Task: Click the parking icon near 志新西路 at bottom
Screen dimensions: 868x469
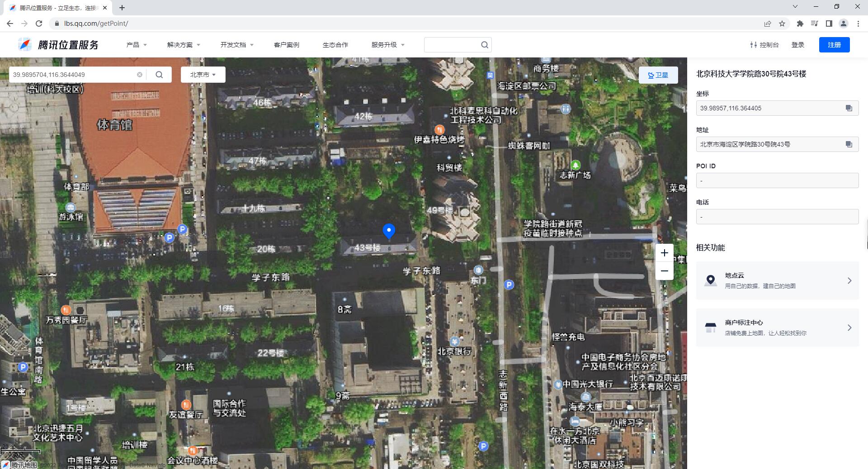Action: [x=483, y=446]
